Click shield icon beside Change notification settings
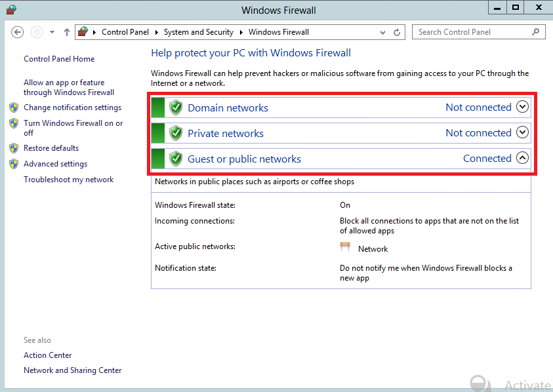 14,108
